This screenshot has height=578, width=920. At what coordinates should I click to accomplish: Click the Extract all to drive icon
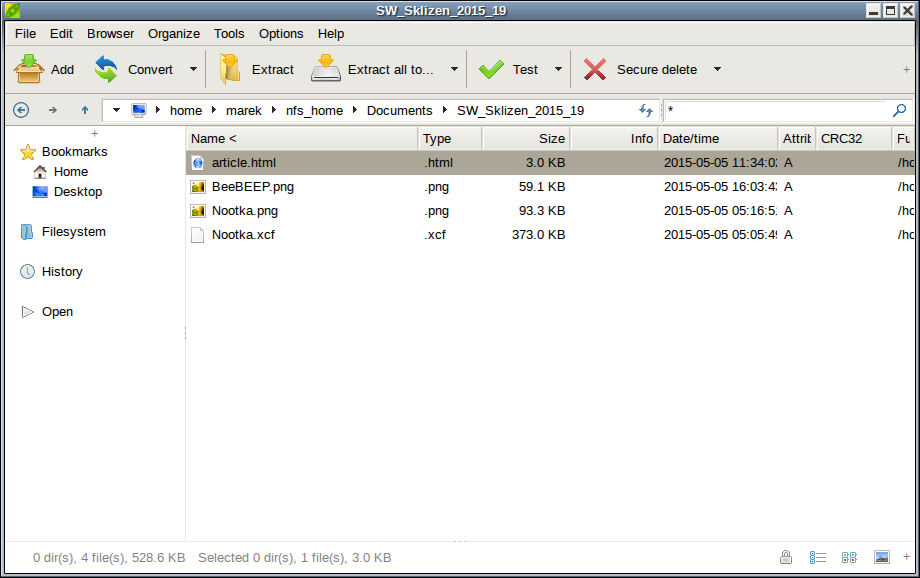326,68
